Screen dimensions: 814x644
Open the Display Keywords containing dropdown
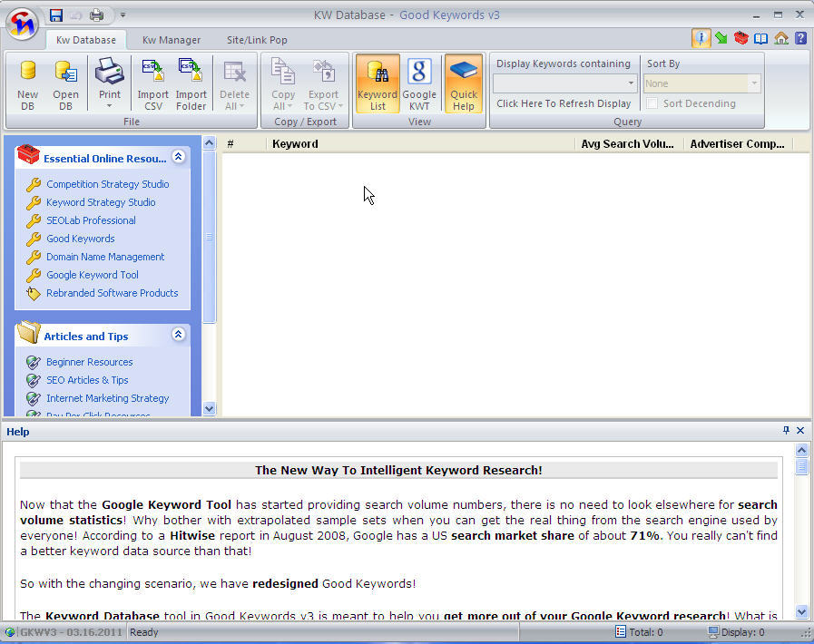(630, 83)
